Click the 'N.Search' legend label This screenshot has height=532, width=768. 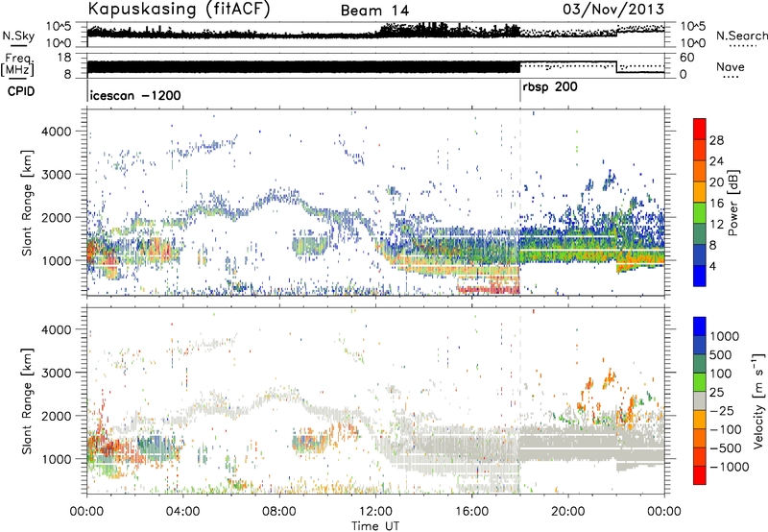click(x=742, y=36)
